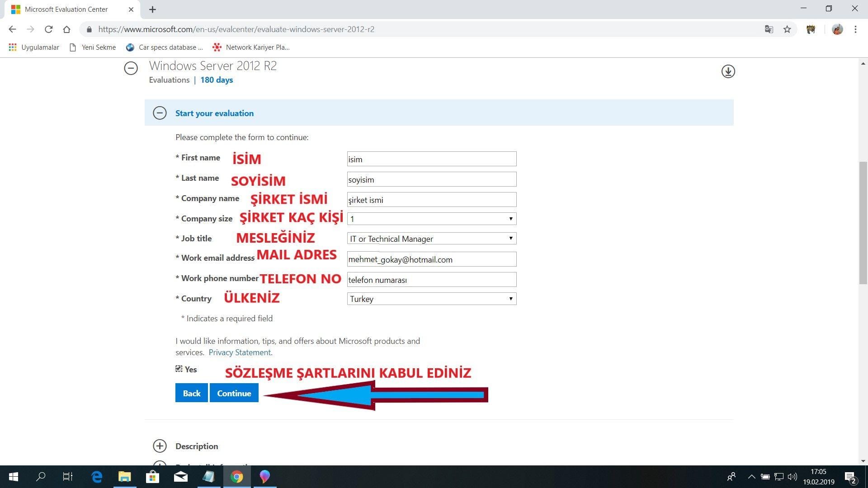Open the Uygulamalar apps bookmark

pos(34,47)
